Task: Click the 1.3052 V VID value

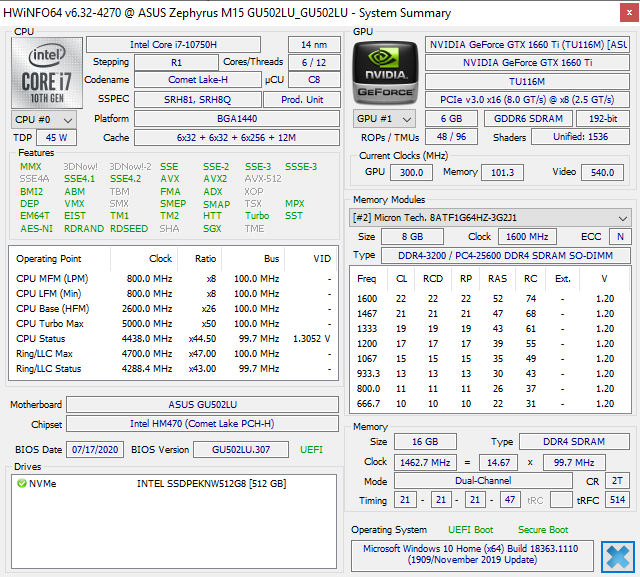Action: (312, 339)
